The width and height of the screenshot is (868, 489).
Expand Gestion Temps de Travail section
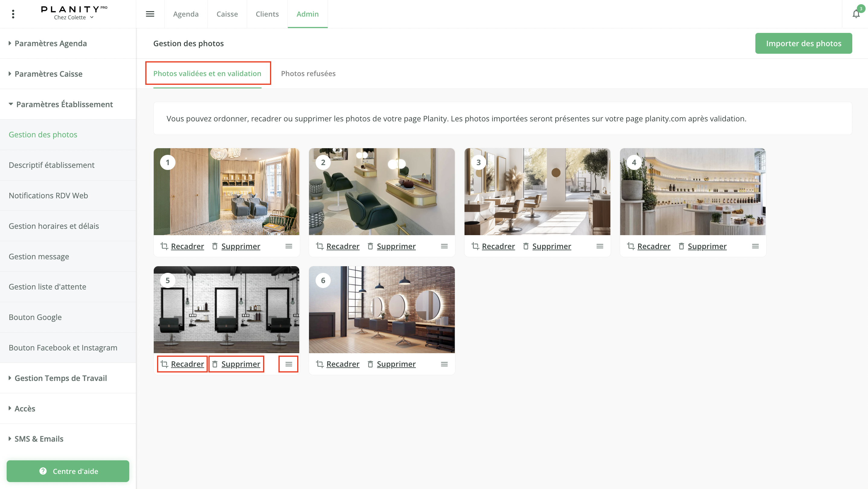(61, 378)
